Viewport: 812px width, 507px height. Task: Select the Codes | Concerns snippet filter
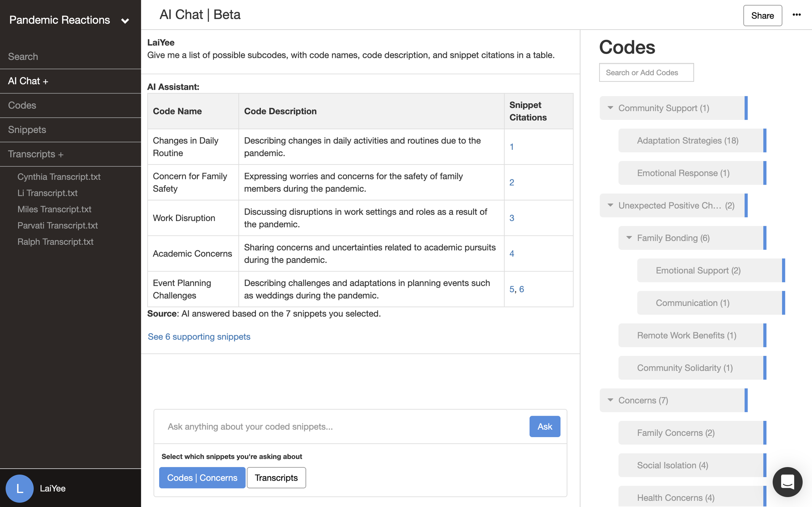pos(202,477)
